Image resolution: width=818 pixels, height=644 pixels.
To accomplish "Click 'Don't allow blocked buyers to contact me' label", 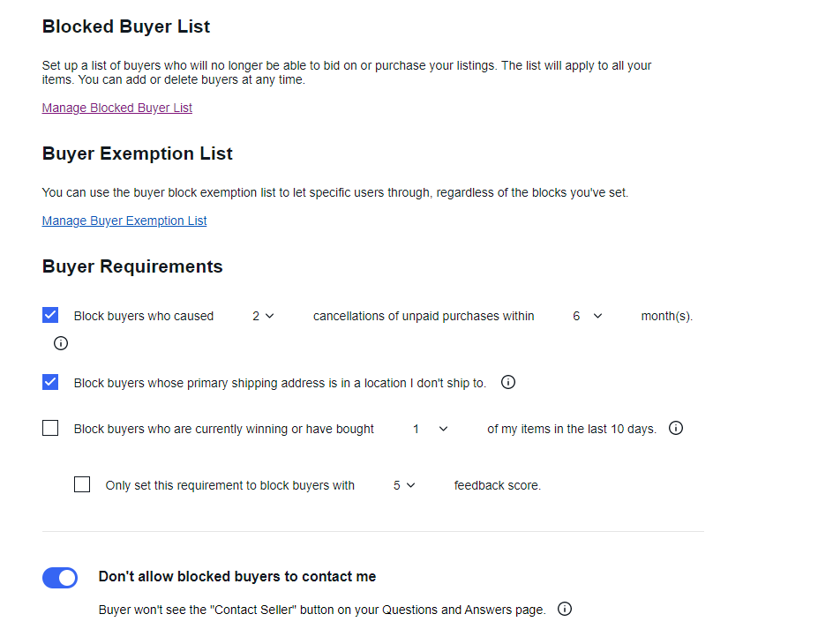I will [x=237, y=576].
